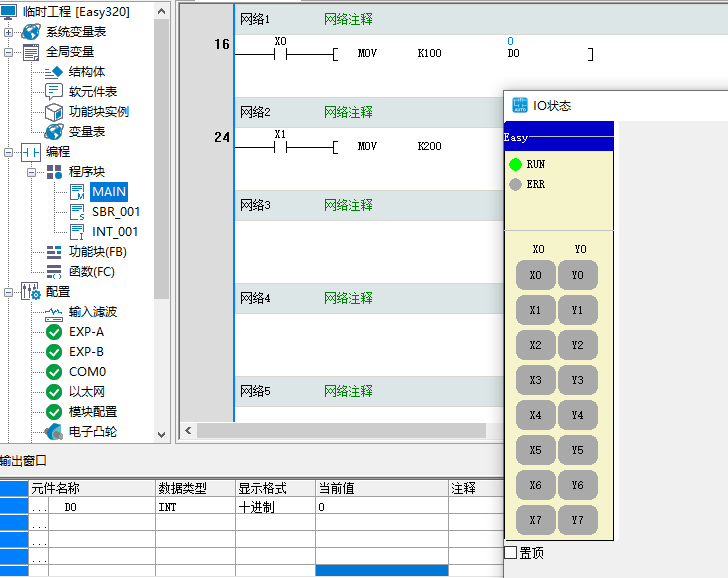Image resolution: width=728 pixels, height=578 pixels.
Task: Click the 临时工程 project monitor icon
Action: coord(9,12)
